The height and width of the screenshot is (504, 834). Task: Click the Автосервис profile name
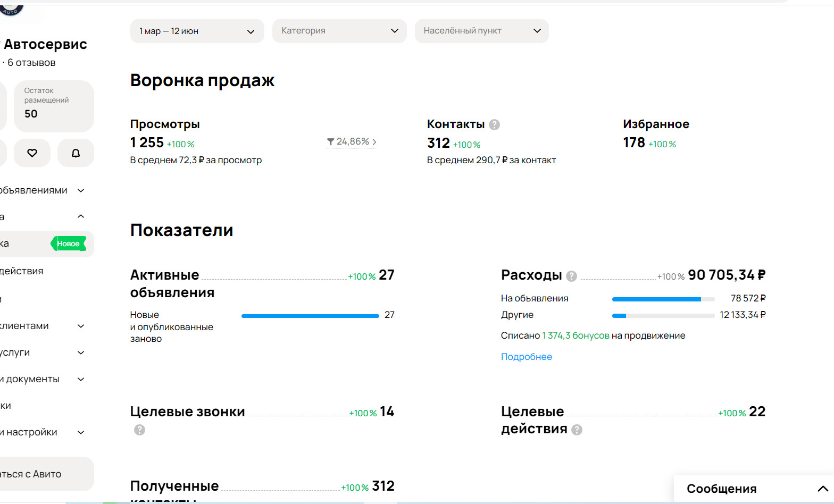(45, 44)
